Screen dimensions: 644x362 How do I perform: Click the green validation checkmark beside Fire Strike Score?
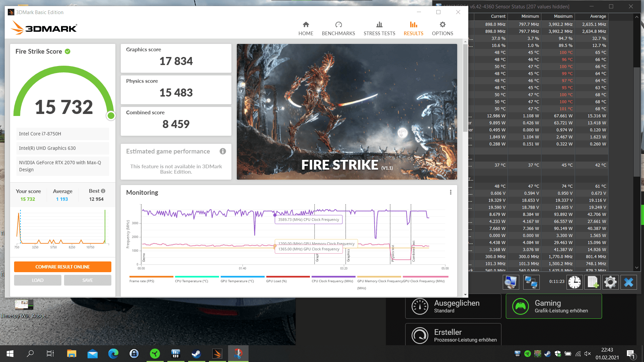[67, 51]
